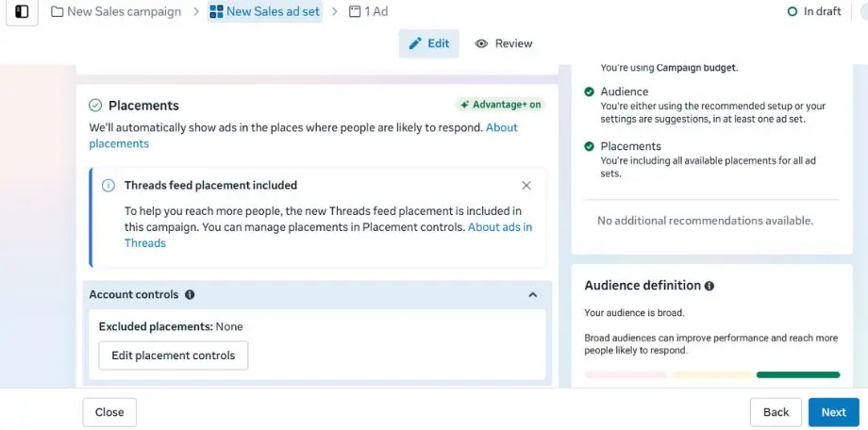Click the Account controls info icon
This screenshot has height=430, width=868.
click(x=190, y=295)
